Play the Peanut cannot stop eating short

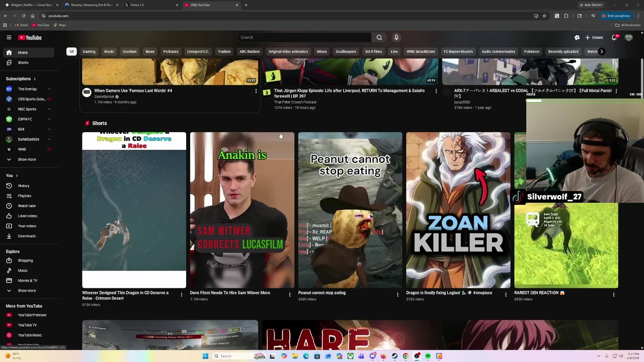coord(350,210)
